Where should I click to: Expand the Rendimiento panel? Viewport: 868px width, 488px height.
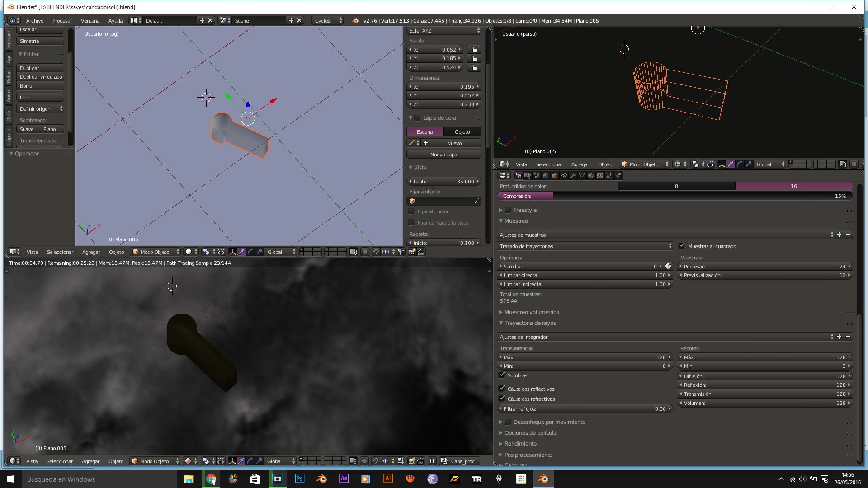tap(520, 444)
